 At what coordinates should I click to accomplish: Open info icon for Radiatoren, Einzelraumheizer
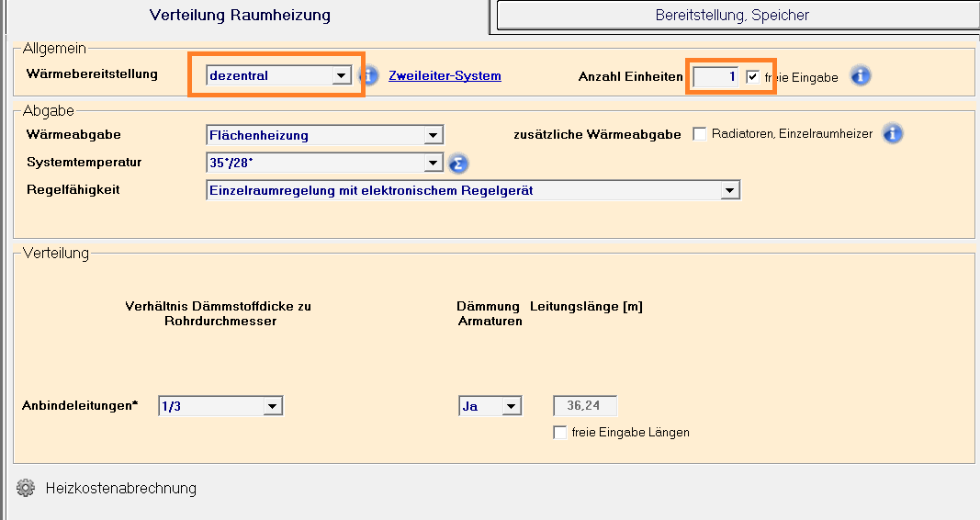893,134
